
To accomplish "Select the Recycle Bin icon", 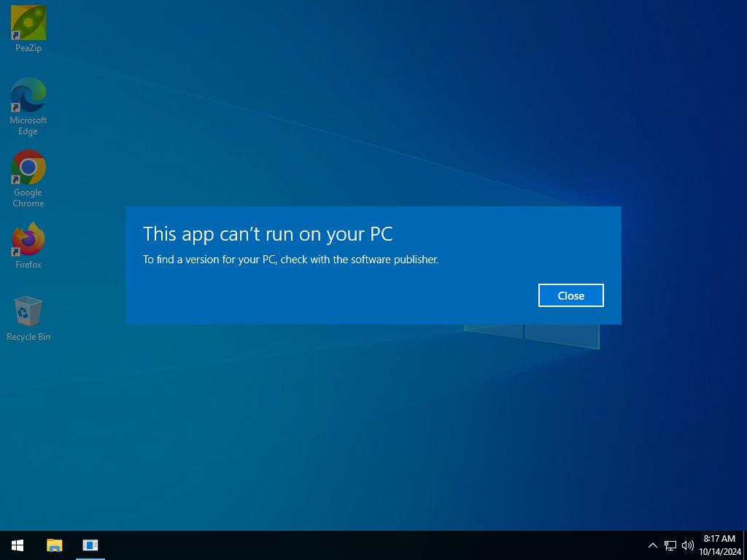I will click(x=28, y=311).
